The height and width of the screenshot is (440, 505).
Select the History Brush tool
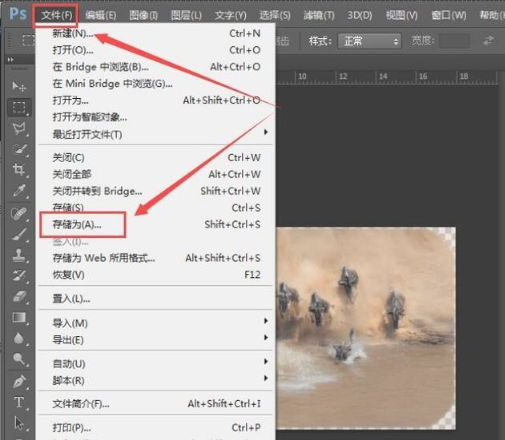pos(19,276)
